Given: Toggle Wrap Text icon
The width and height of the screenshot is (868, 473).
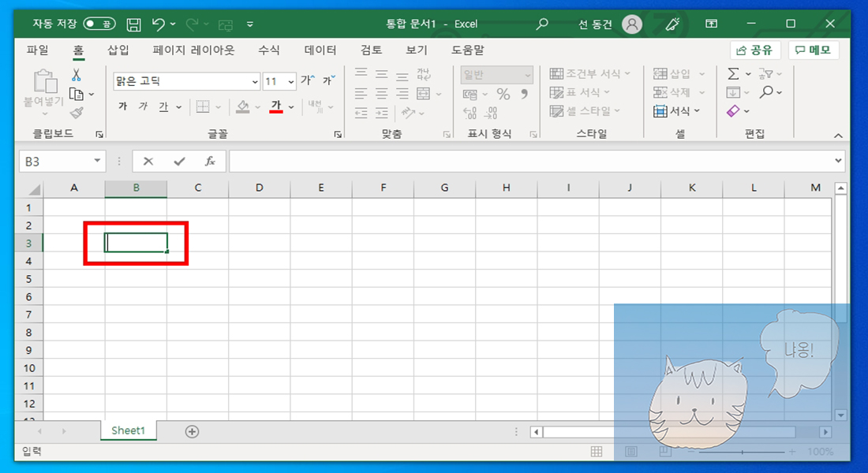Looking at the screenshot, I should pos(424,74).
